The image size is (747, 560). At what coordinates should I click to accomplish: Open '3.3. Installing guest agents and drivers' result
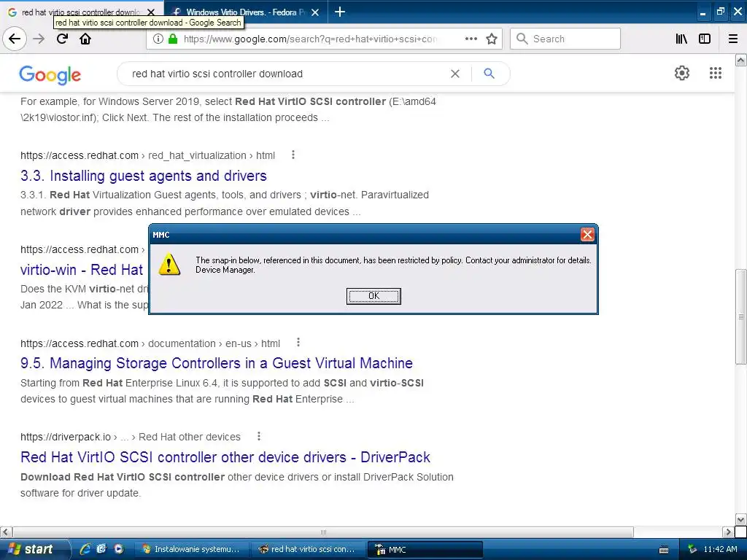pyautogui.click(x=144, y=176)
